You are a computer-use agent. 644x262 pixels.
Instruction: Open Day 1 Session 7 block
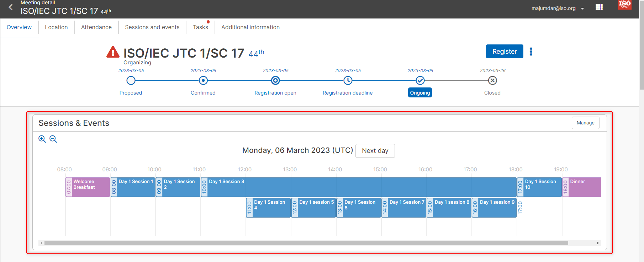point(404,208)
